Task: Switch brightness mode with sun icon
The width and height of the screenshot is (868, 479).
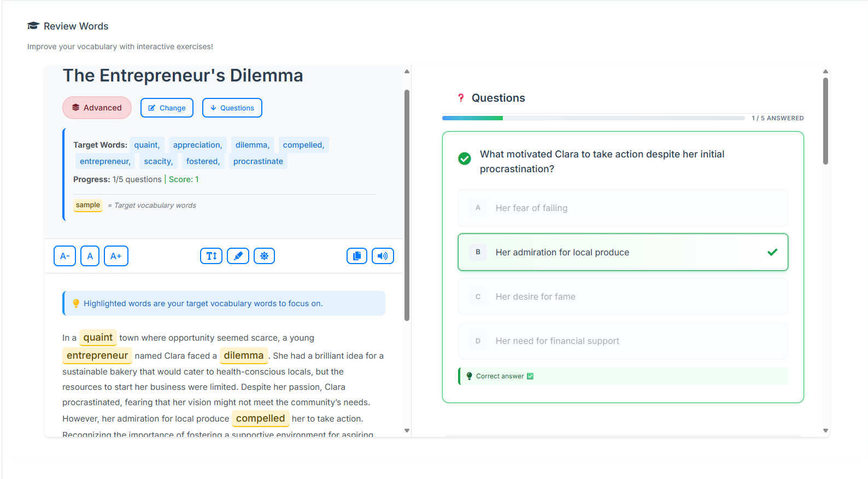Action: [264, 256]
